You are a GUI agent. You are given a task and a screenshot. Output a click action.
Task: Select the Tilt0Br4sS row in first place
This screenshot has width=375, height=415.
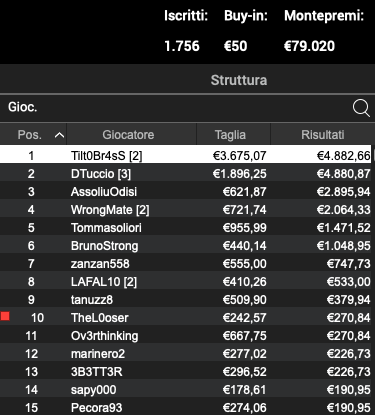point(185,154)
